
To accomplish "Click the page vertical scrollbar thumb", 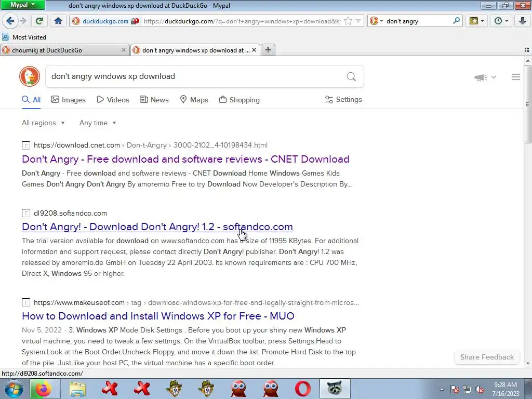I will (528, 104).
